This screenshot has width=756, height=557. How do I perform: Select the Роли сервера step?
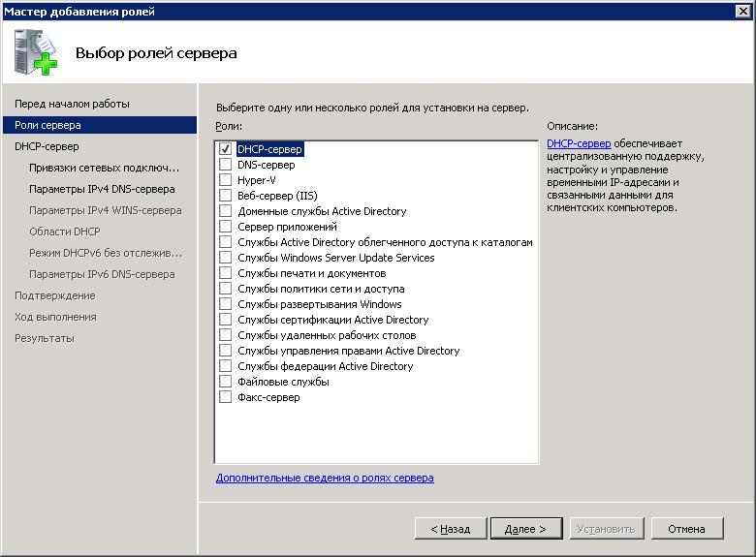pos(100,125)
